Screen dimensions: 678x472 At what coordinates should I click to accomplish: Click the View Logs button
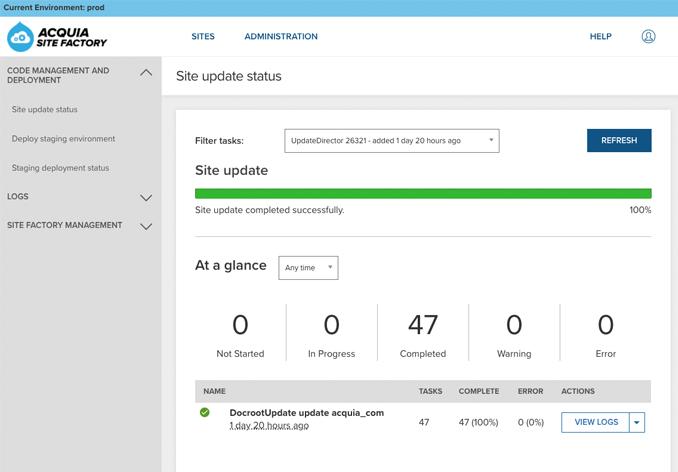pos(595,423)
